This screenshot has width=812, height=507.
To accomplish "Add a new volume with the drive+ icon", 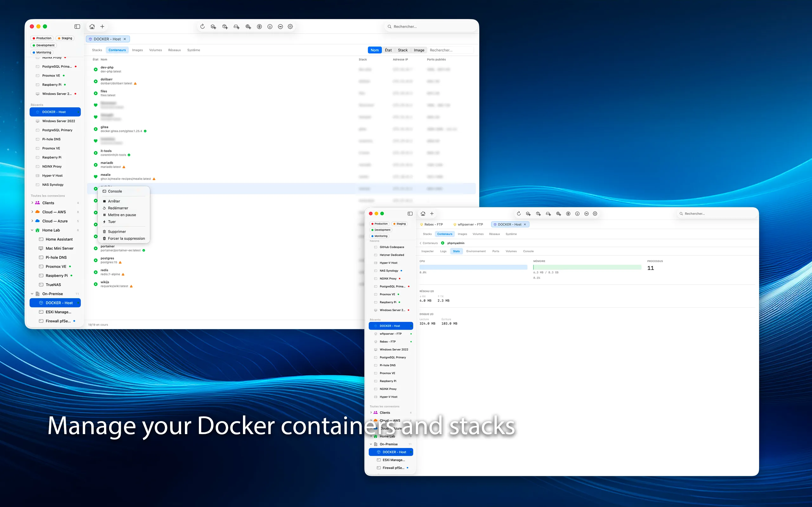I will (236, 27).
